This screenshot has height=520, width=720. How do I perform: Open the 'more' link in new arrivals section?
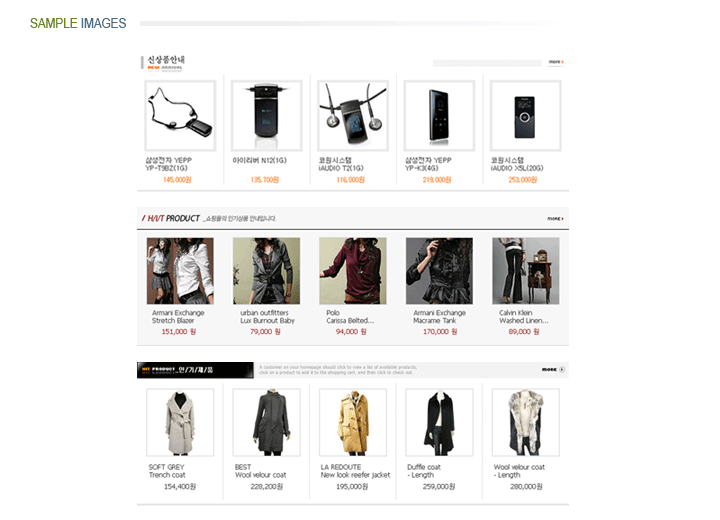click(x=556, y=62)
